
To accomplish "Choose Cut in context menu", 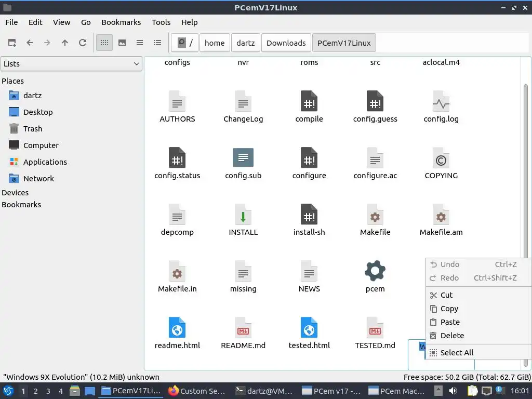I will pyautogui.click(x=478, y=295).
